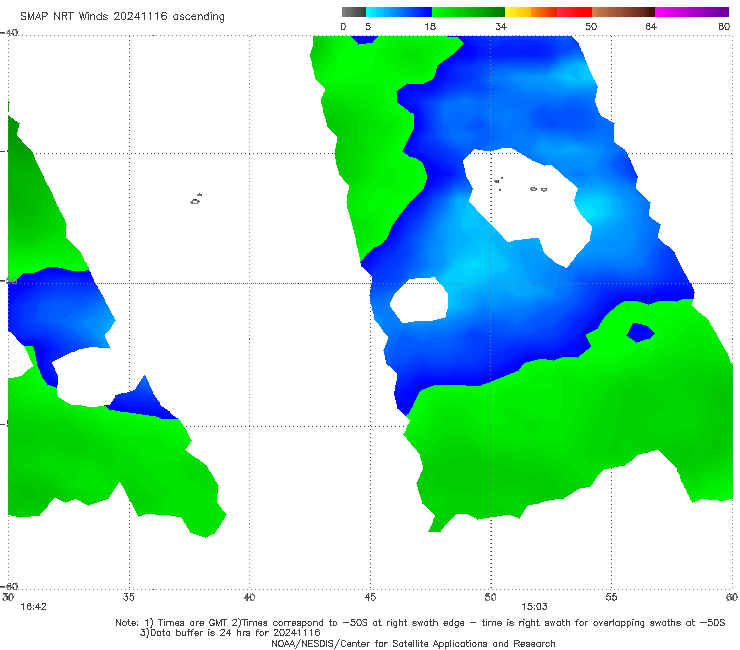Click the small white hole near longitude 46

pos(419,300)
